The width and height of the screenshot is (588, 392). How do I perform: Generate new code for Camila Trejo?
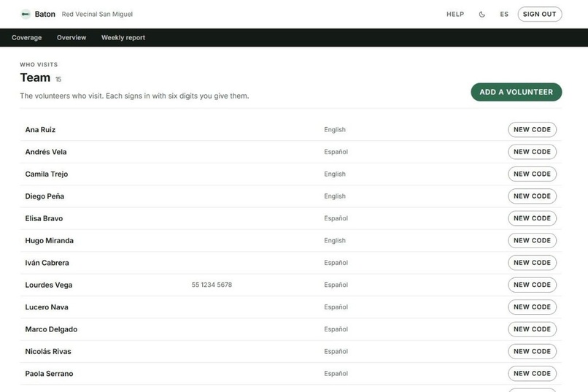pyautogui.click(x=532, y=174)
